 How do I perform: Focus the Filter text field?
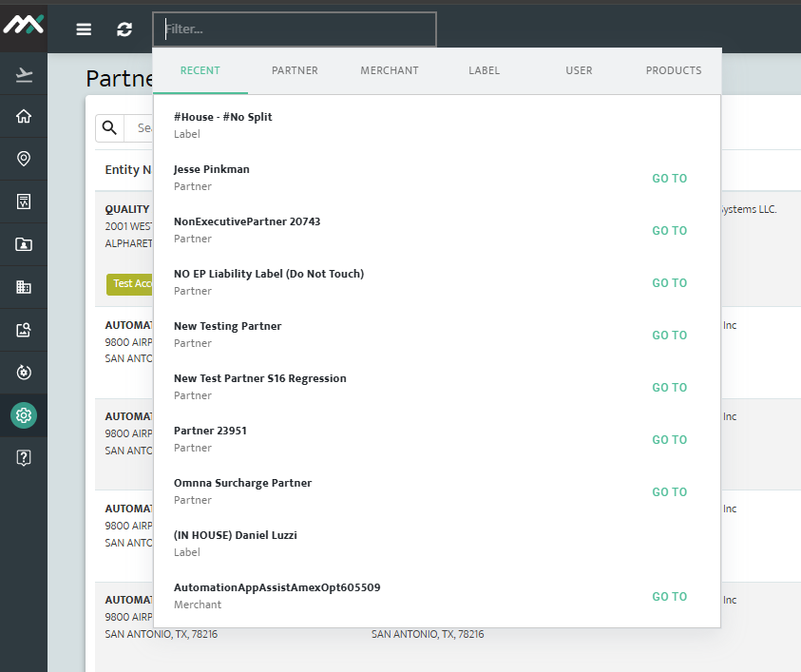[295, 29]
